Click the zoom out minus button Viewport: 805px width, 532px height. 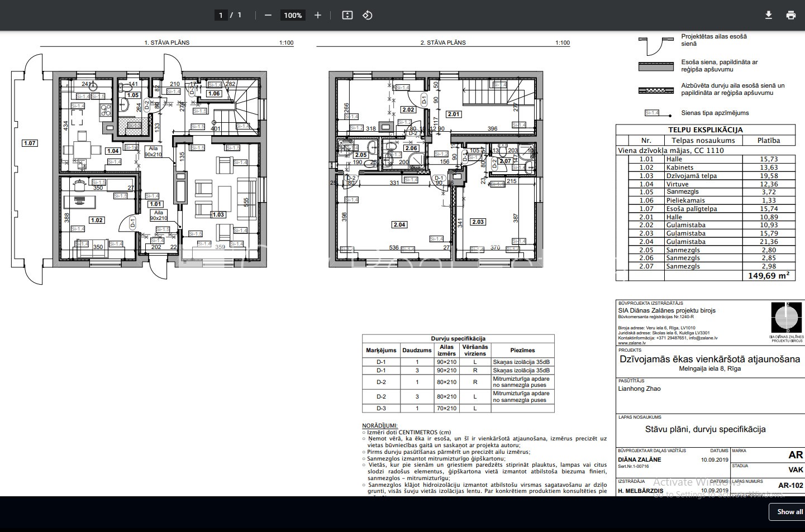pos(268,15)
